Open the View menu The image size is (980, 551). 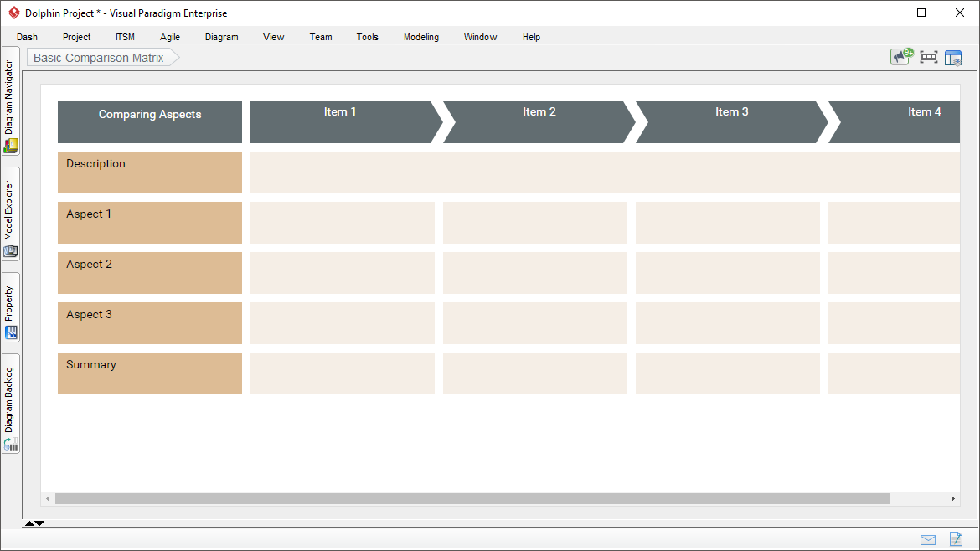tap(273, 37)
